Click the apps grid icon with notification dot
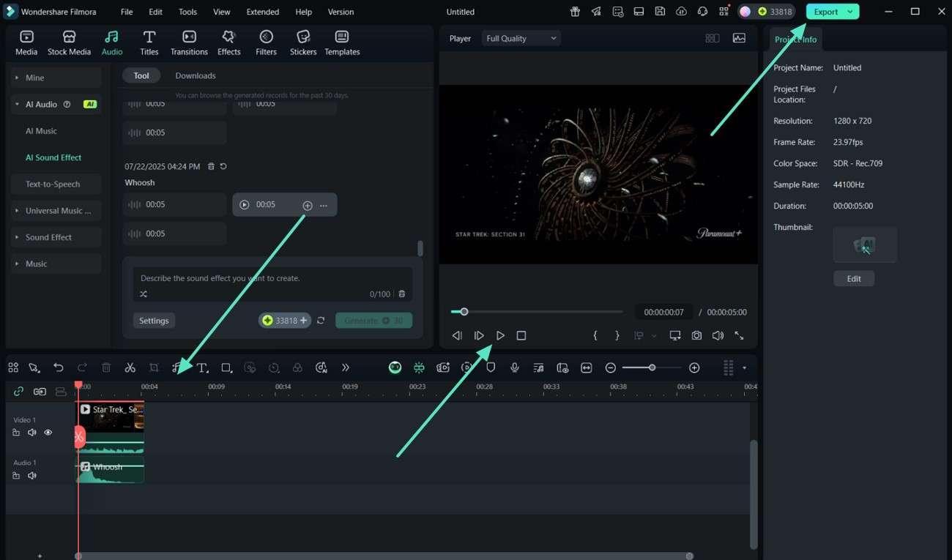This screenshot has height=560, width=952. (x=724, y=12)
